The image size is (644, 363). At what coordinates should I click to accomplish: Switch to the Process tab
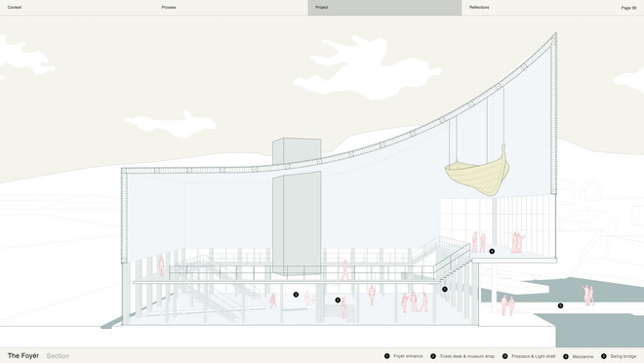(x=169, y=8)
